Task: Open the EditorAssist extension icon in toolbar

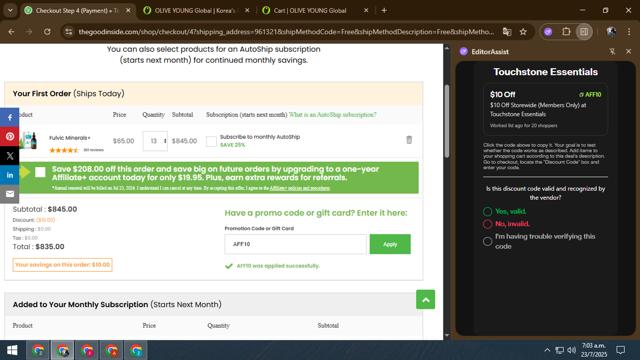Action: [x=548, y=31]
